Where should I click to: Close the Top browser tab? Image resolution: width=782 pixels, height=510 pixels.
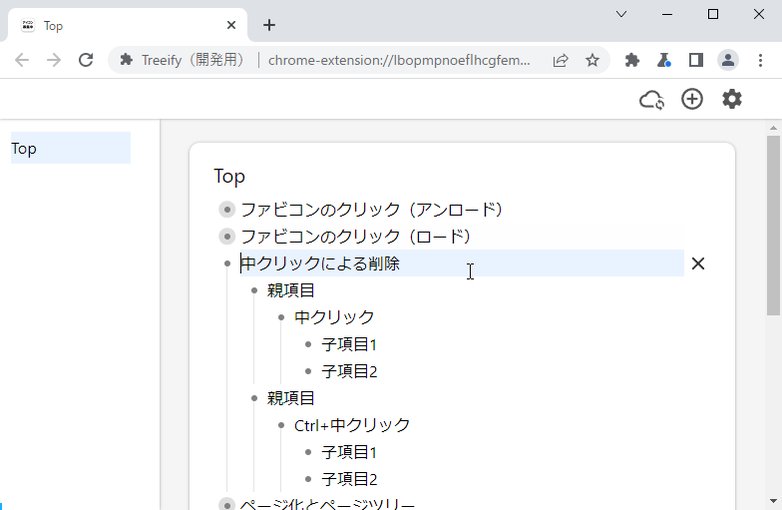tap(231, 25)
